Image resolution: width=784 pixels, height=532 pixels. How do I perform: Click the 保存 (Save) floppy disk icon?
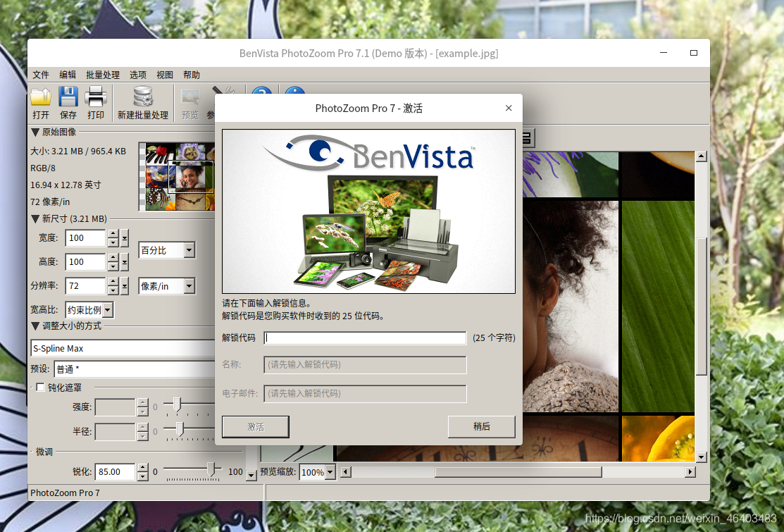(x=68, y=97)
